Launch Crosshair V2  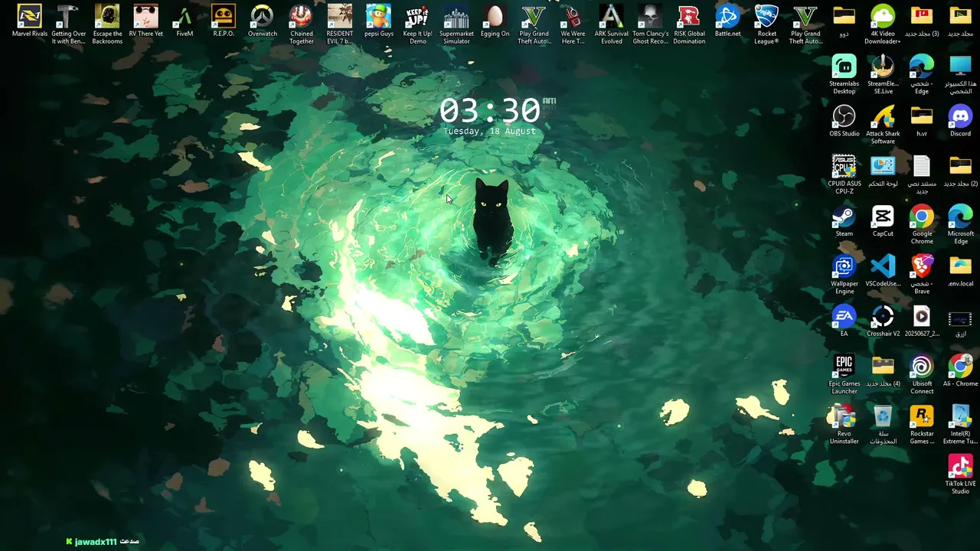[883, 321]
